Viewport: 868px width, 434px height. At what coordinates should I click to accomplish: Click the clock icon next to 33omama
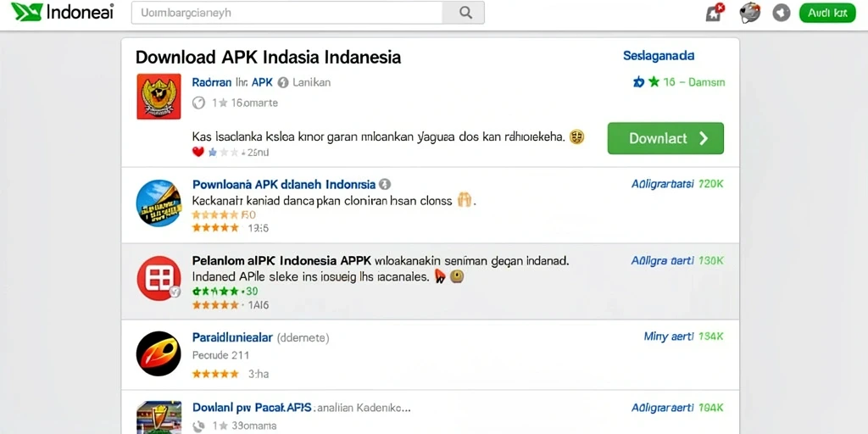(x=198, y=426)
